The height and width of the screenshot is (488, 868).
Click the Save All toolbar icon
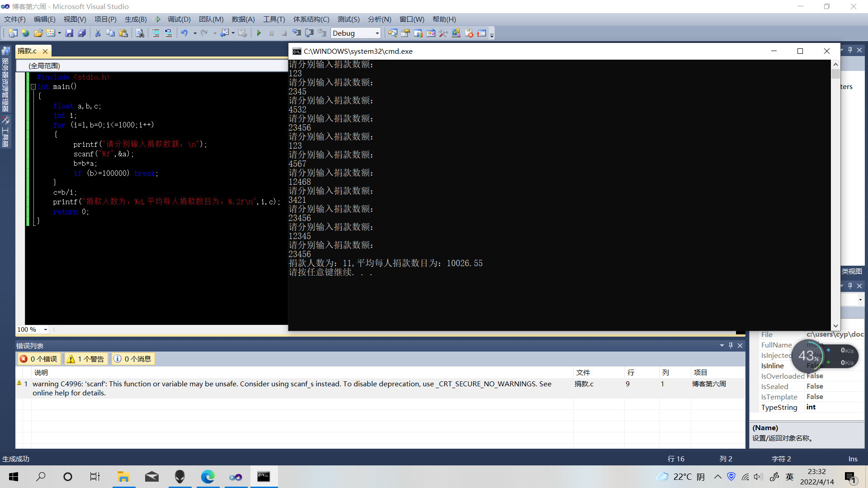coord(82,33)
